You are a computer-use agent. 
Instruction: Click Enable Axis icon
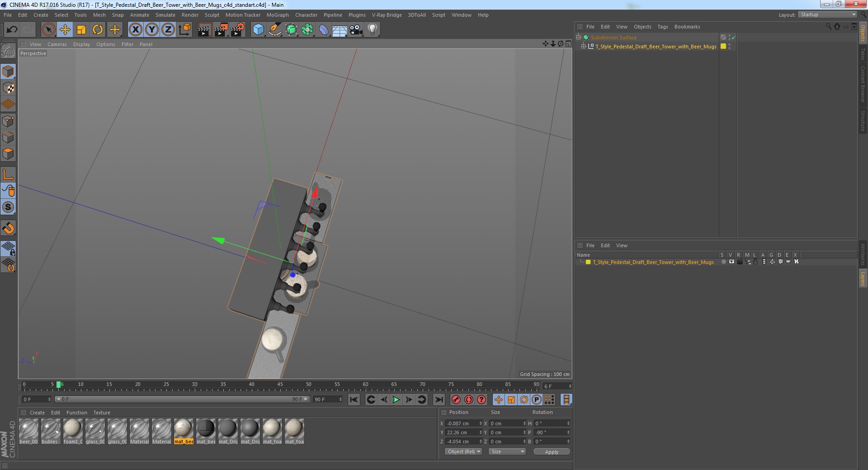pyautogui.click(x=8, y=174)
